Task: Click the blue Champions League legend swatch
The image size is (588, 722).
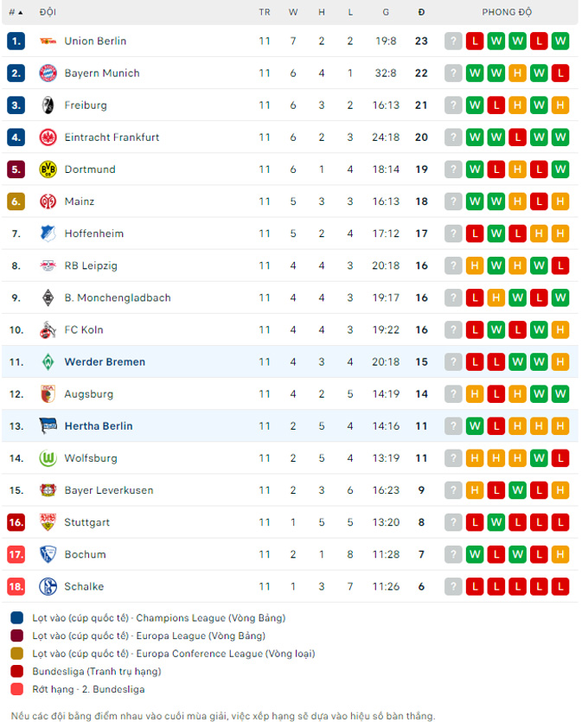Action: (x=17, y=618)
